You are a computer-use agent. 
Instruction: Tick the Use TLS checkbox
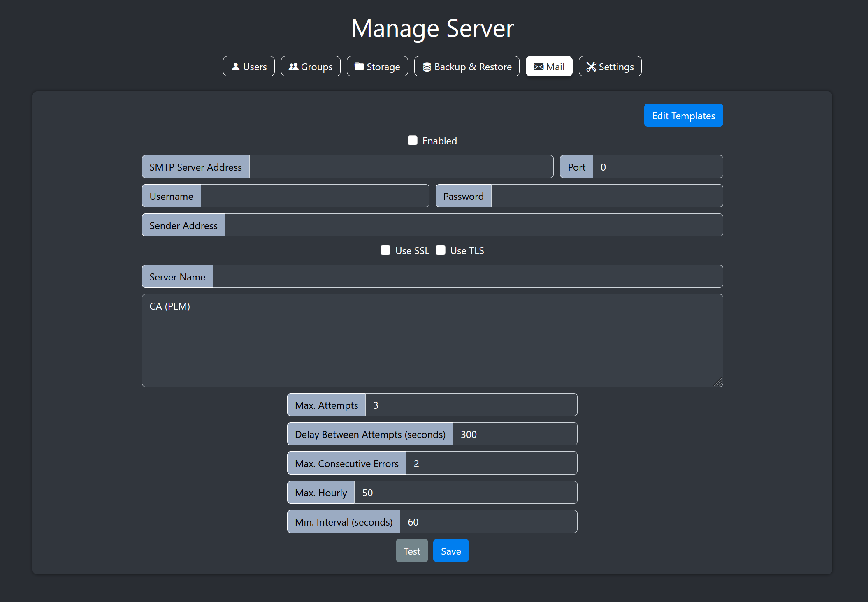click(441, 250)
